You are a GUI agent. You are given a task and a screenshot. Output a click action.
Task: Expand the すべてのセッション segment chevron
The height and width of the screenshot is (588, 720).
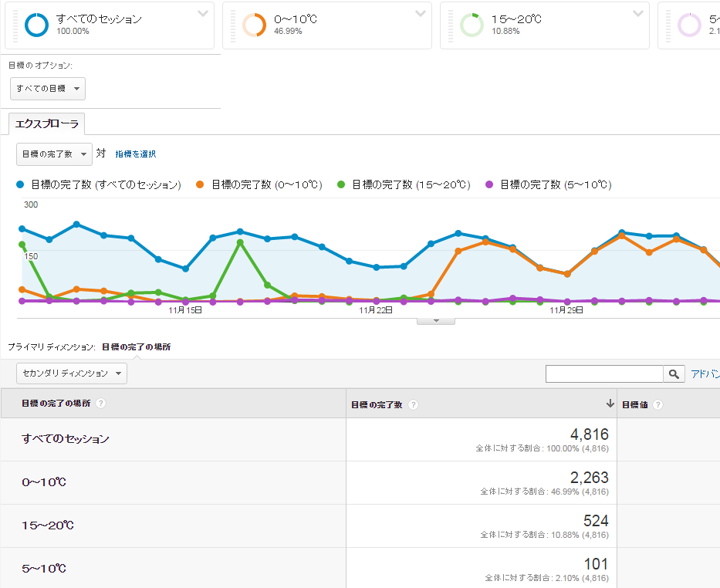coord(203,13)
